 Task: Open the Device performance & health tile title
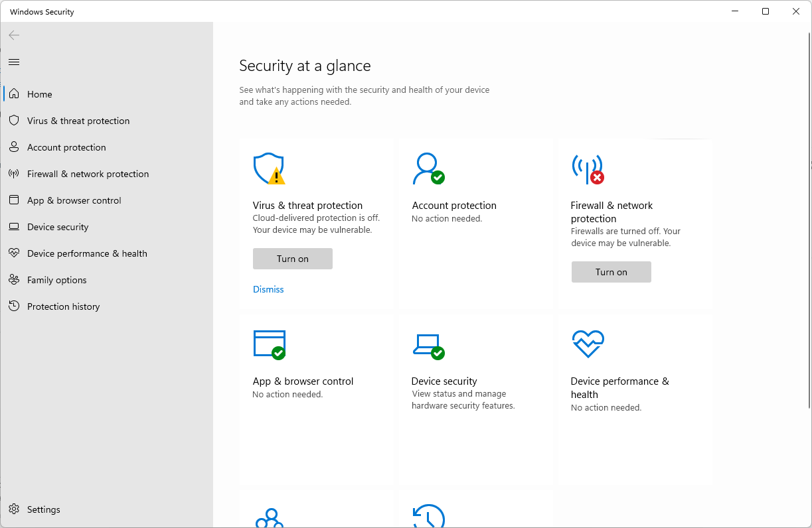pos(619,388)
